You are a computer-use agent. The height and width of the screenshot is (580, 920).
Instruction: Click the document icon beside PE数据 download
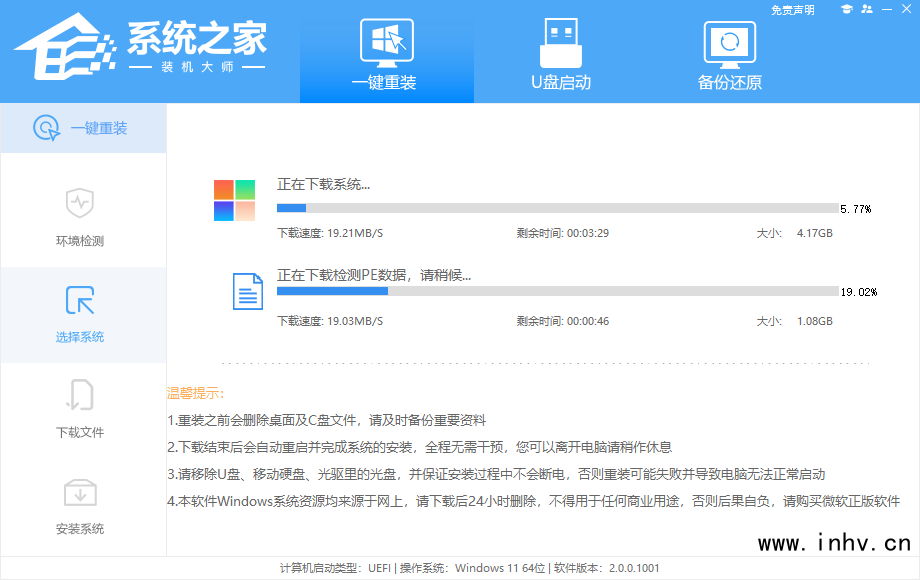(x=247, y=290)
